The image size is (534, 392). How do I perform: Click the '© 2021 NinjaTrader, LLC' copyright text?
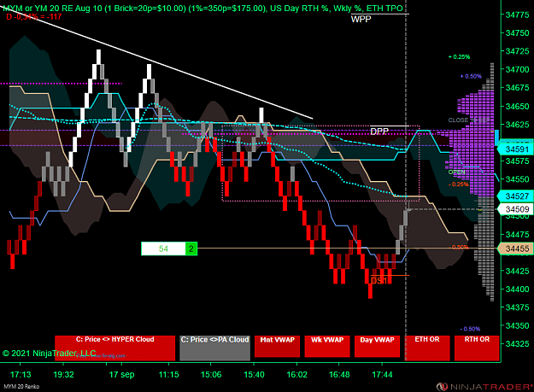(50, 354)
